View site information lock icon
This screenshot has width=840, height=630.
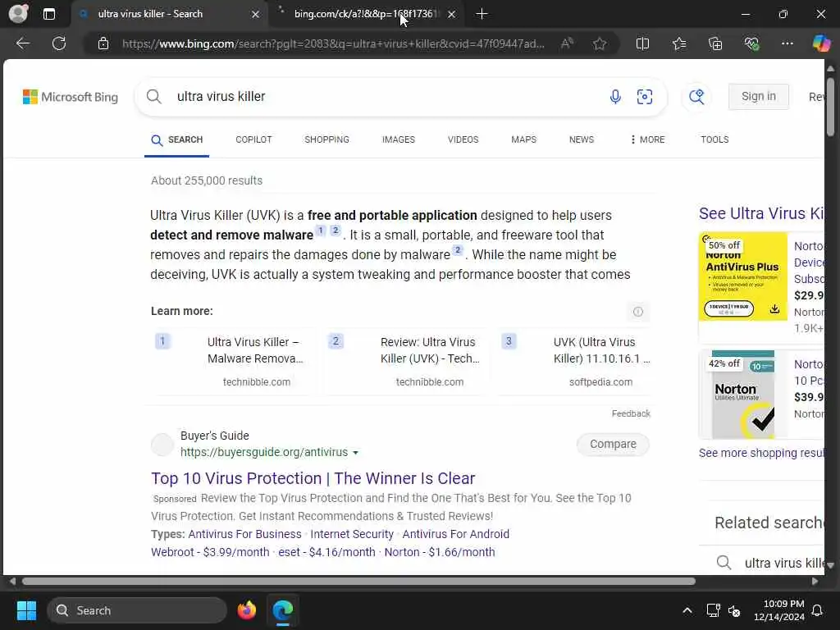103,44
